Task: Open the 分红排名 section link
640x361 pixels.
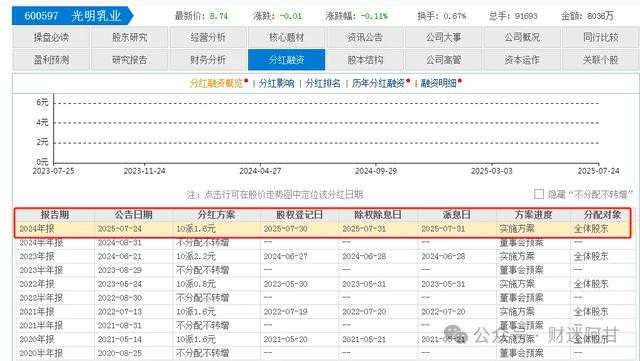Action: pyautogui.click(x=323, y=83)
